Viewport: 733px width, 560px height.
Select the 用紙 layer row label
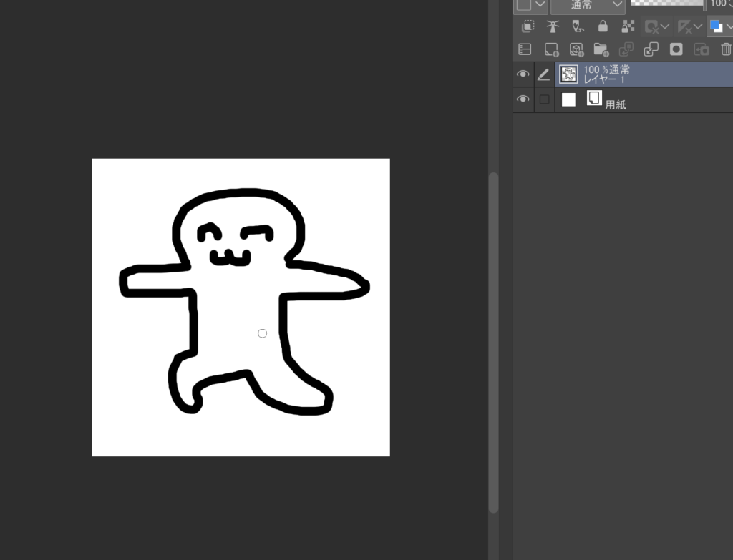click(615, 104)
